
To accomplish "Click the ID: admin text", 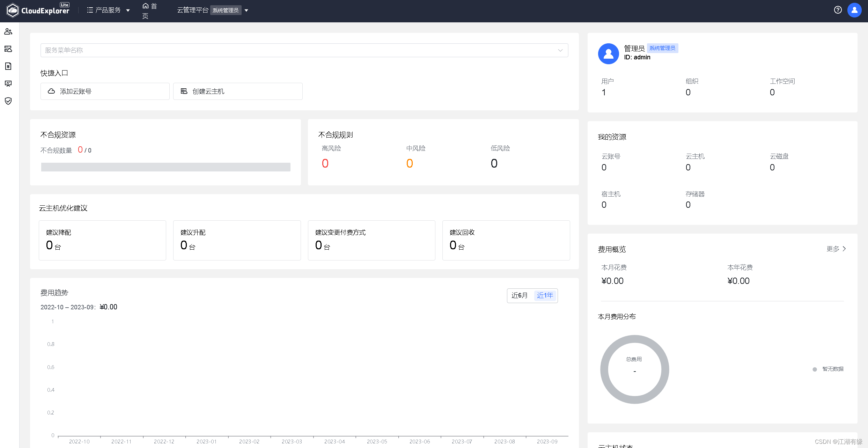I will pos(637,57).
